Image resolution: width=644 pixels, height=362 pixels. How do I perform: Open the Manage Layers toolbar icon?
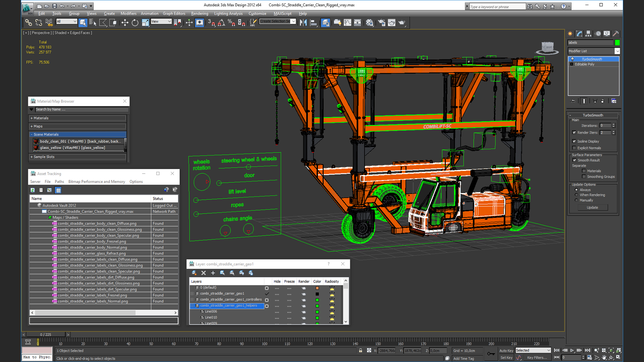tap(325, 22)
